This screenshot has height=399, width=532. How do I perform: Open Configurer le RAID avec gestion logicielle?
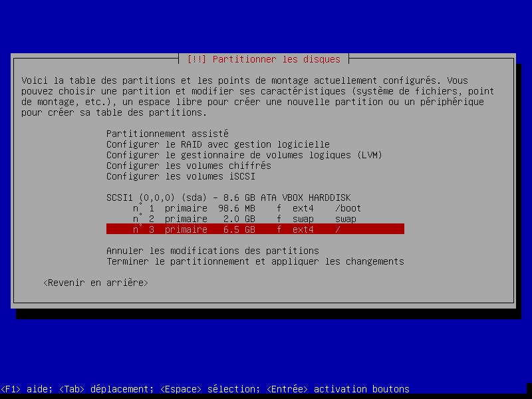217,144
